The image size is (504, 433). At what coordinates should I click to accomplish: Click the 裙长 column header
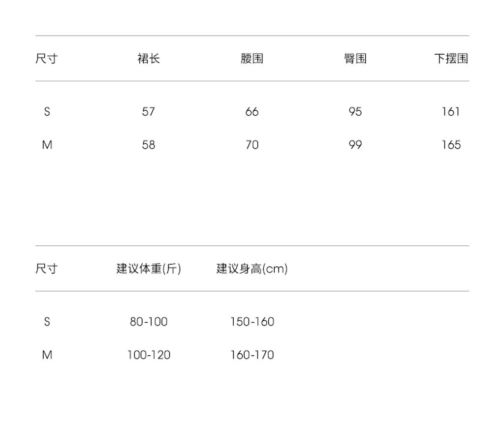[148, 59]
